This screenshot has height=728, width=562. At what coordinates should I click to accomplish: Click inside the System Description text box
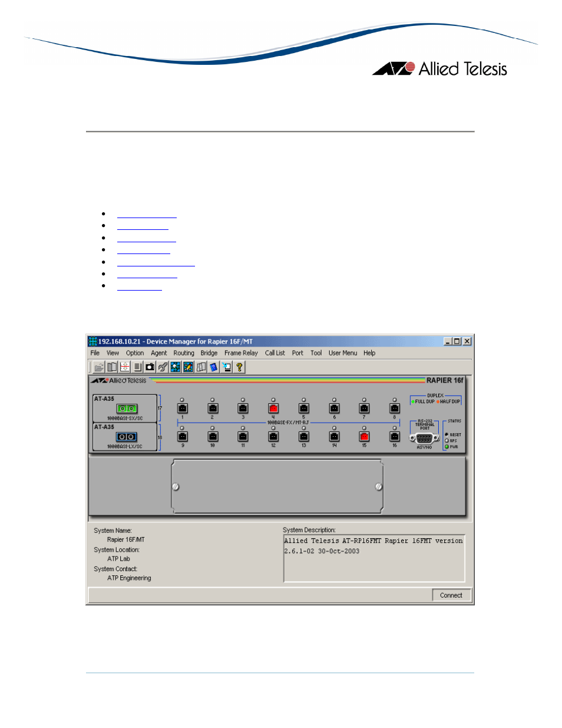pyautogui.click(x=374, y=558)
